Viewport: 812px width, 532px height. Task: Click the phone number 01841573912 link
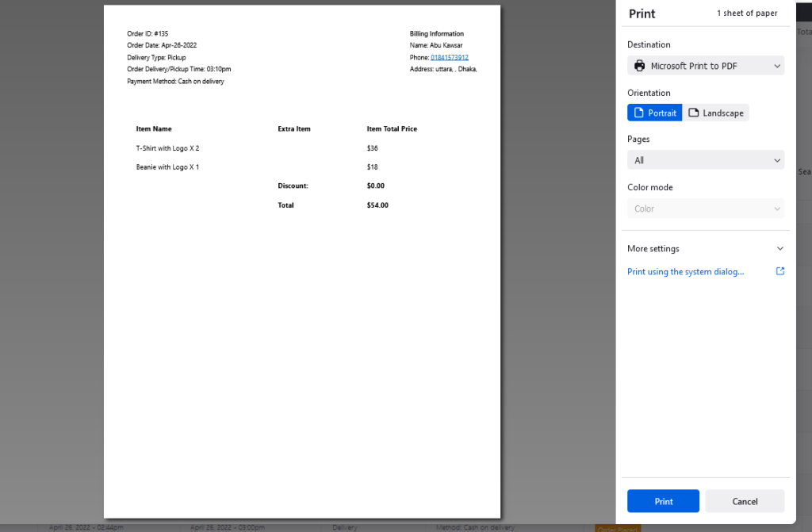coord(449,57)
